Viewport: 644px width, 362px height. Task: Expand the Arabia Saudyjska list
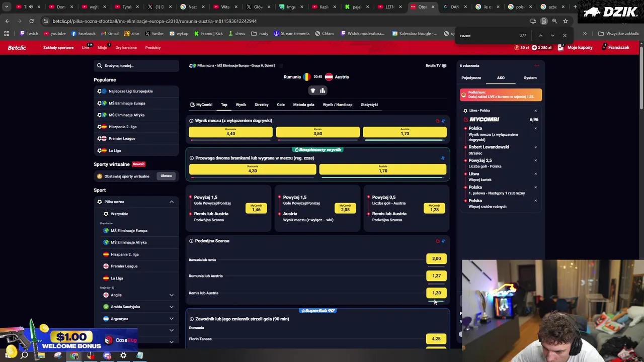(x=172, y=307)
